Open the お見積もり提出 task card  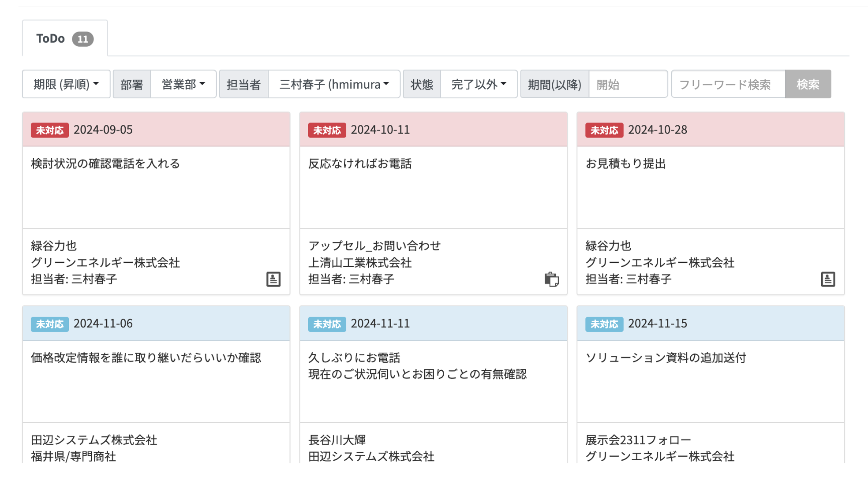pyautogui.click(x=625, y=164)
